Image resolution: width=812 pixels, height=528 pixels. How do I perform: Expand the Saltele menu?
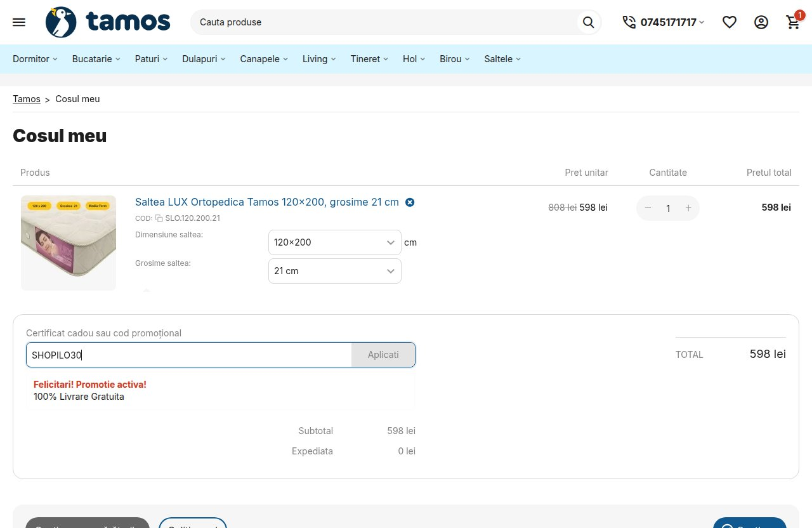click(x=502, y=59)
